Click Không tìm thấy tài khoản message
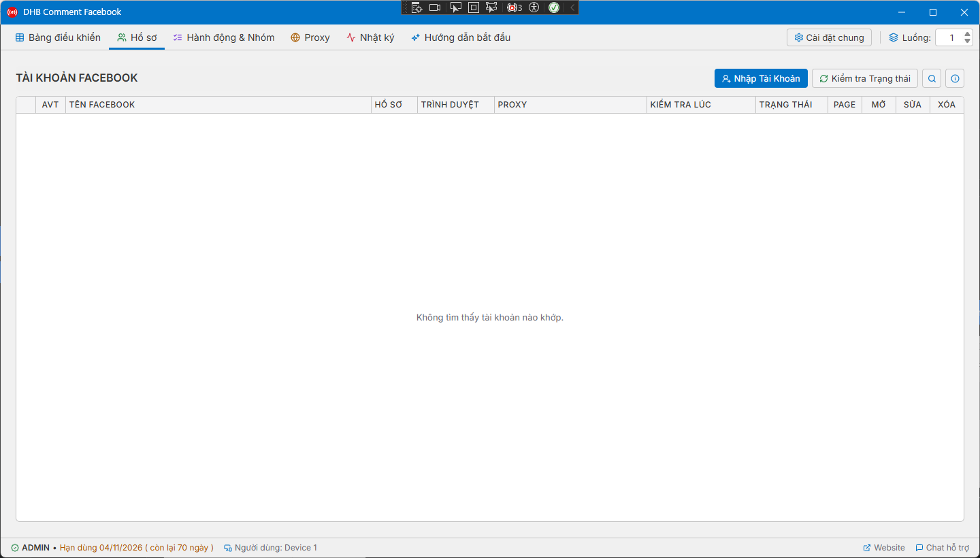The image size is (980, 558). click(x=490, y=318)
